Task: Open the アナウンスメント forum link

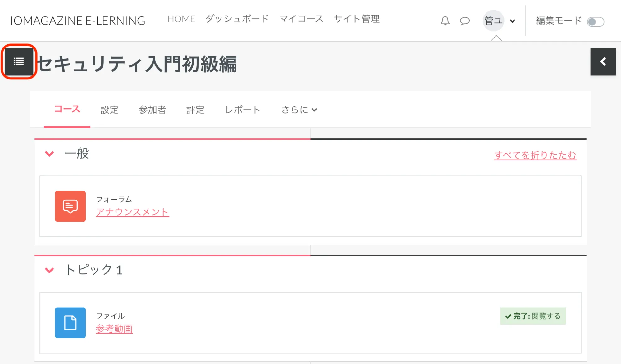Action: [x=132, y=212]
